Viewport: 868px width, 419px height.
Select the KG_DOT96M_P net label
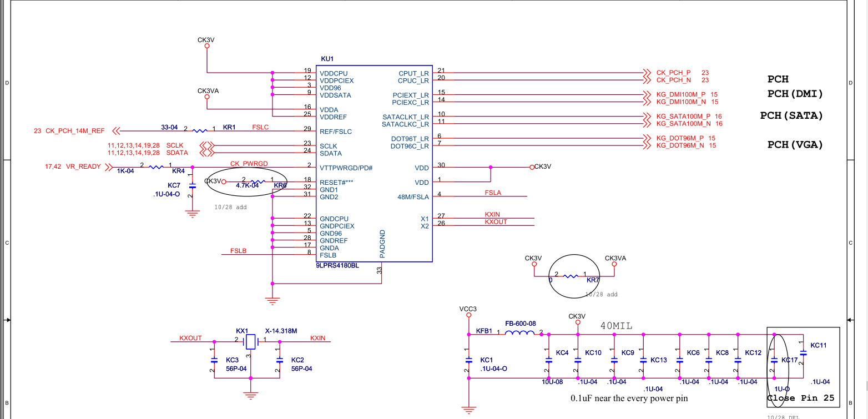(680, 138)
